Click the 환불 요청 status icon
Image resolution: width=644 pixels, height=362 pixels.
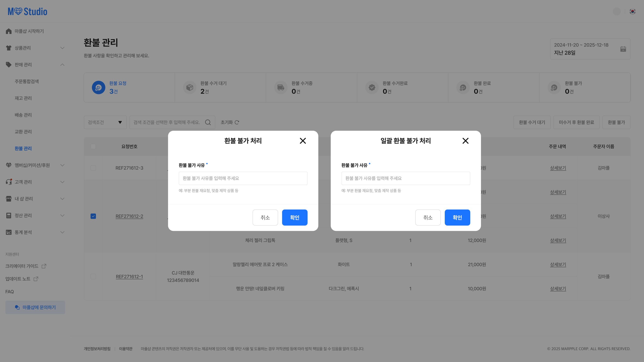(x=98, y=87)
